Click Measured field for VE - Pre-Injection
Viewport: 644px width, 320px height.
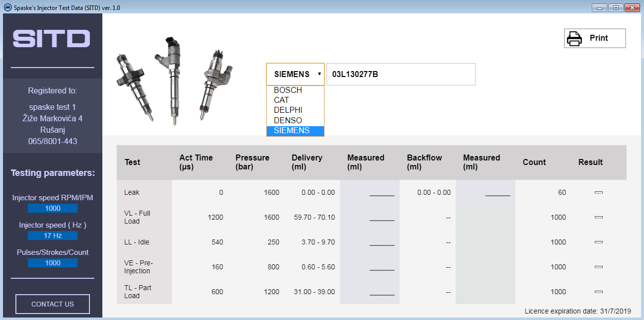click(381, 267)
